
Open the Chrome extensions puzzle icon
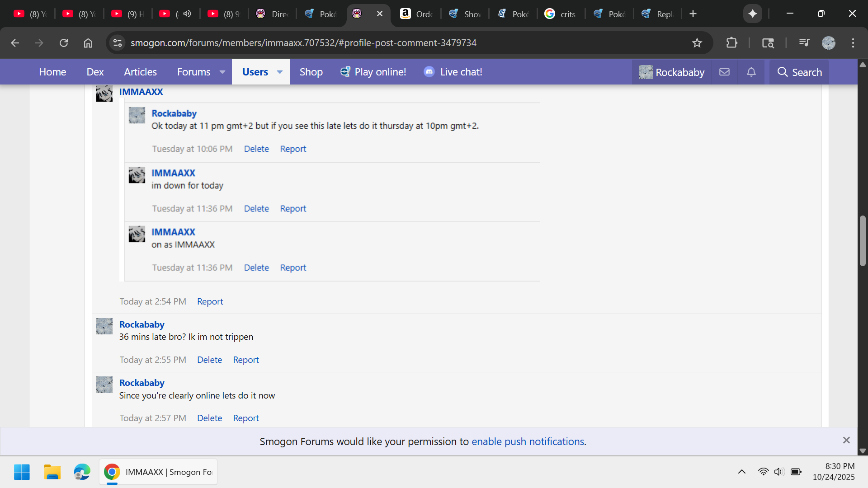click(x=731, y=43)
